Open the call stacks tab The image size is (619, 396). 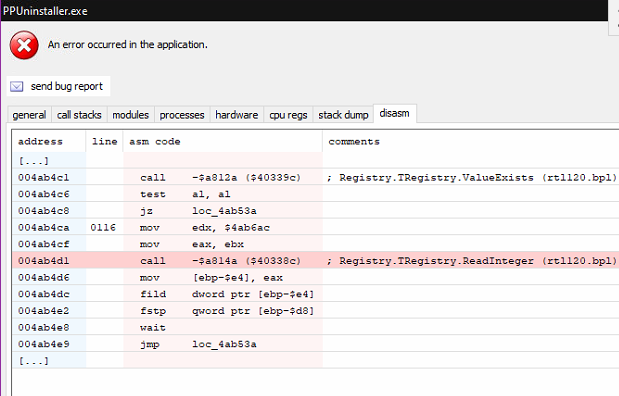(79, 115)
